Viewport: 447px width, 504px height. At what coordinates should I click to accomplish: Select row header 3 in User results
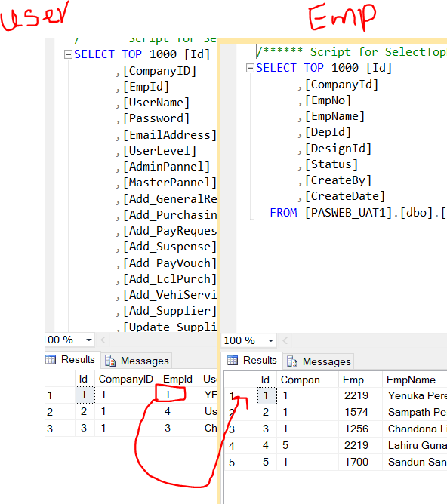[x=60, y=429]
